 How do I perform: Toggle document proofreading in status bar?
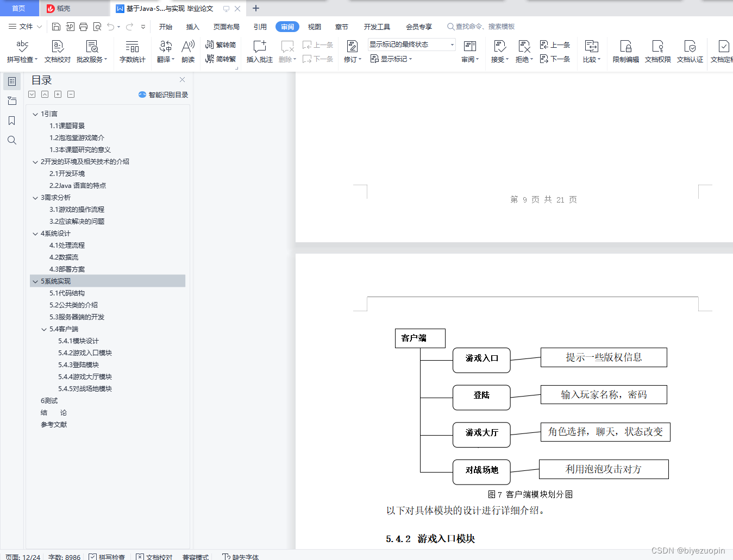click(x=154, y=557)
